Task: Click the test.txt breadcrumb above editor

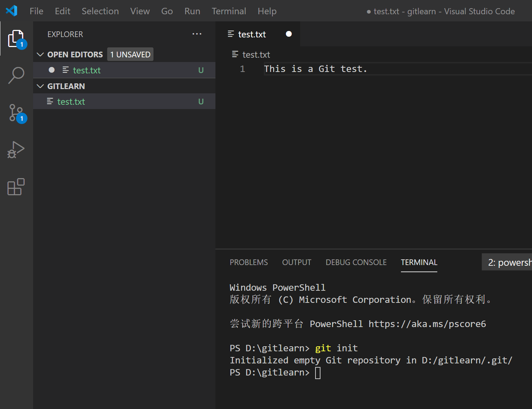Action: click(x=256, y=55)
